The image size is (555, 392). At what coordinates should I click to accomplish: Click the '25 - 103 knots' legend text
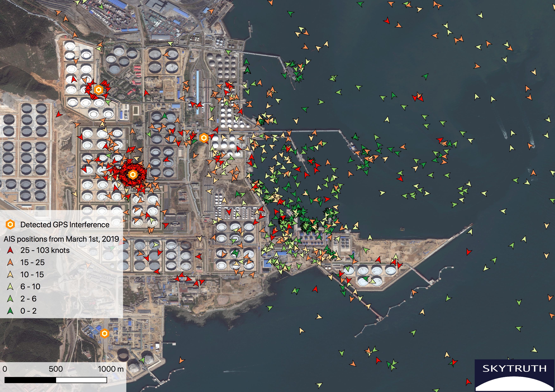(45, 250)
